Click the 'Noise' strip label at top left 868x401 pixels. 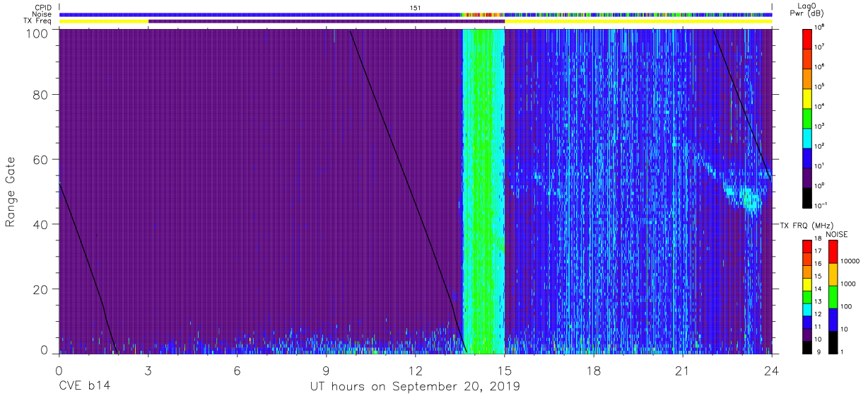click(42, 14)
